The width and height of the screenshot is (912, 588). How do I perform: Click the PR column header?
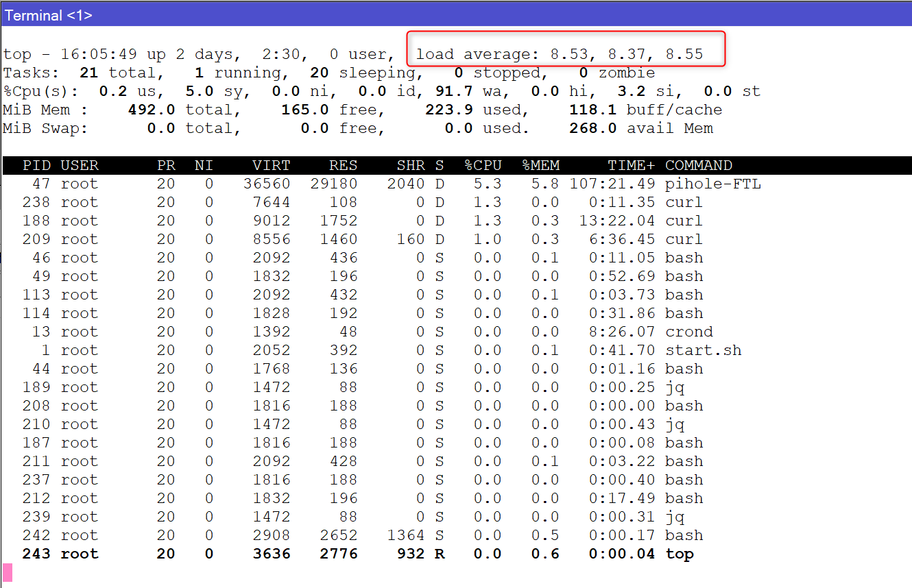pyautogui.click(x=165, y=165)
